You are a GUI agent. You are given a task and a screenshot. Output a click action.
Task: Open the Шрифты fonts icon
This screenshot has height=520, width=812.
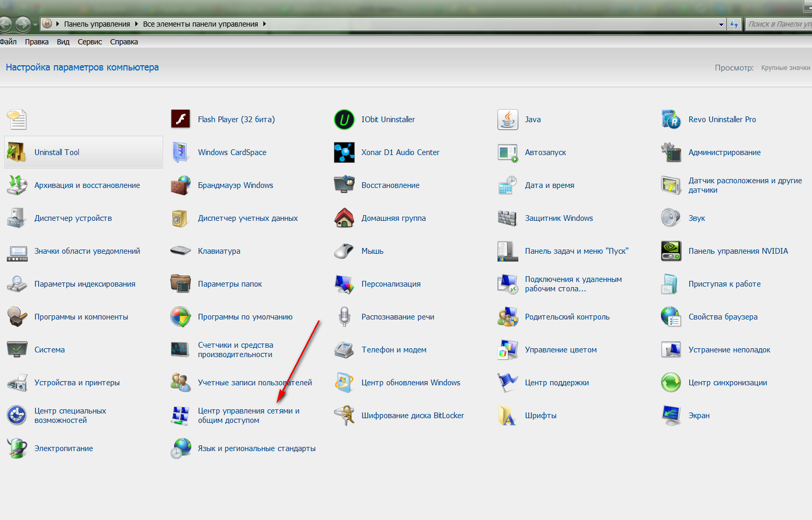click(x=508, y=416)
